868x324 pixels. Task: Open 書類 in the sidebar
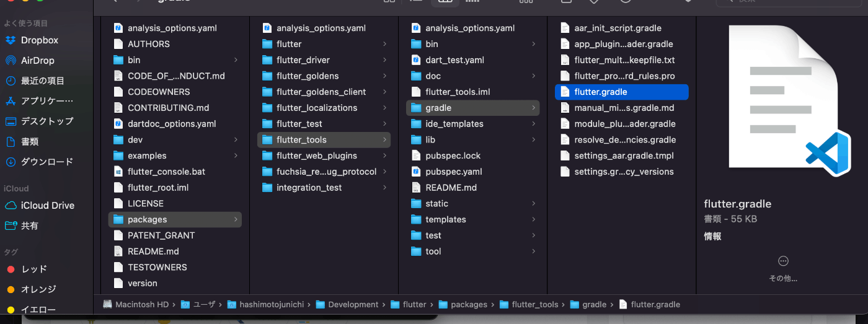30,142
